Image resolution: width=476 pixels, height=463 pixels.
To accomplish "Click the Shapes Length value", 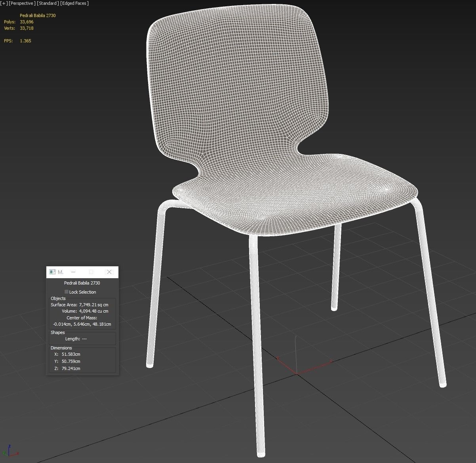I will (x=84, y=339).
